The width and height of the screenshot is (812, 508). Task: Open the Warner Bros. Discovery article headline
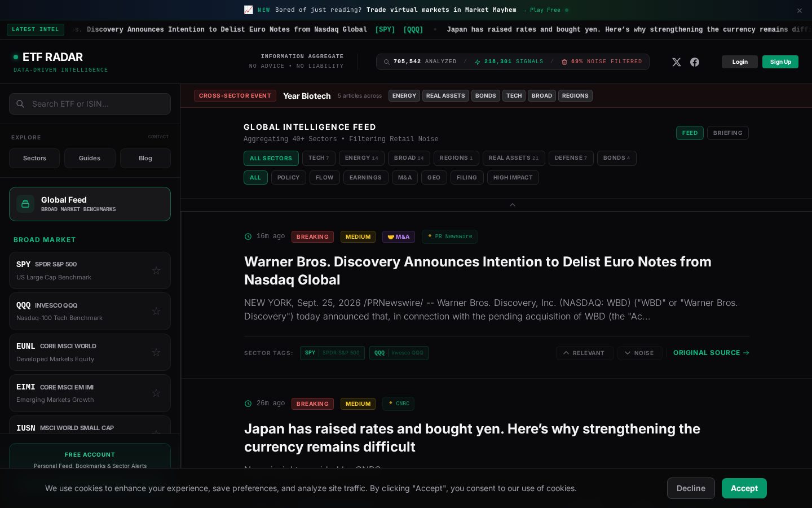click(x=478, y=271)
